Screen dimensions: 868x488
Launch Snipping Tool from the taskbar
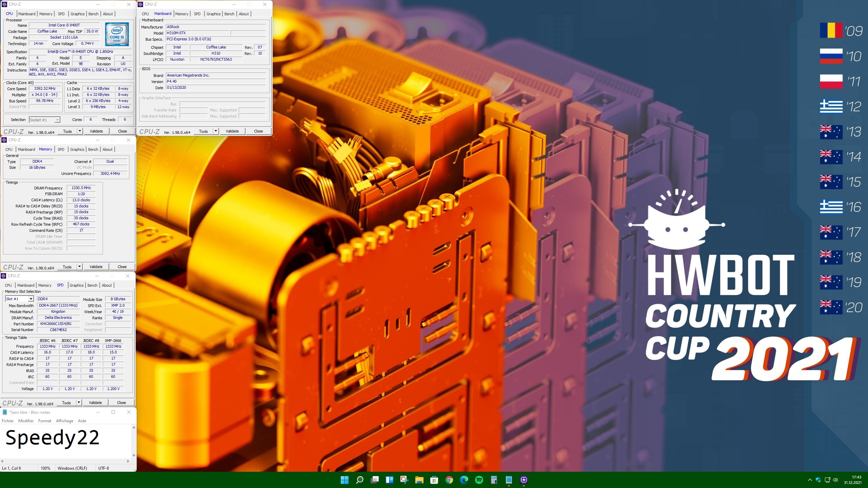[x=404, y=480]
